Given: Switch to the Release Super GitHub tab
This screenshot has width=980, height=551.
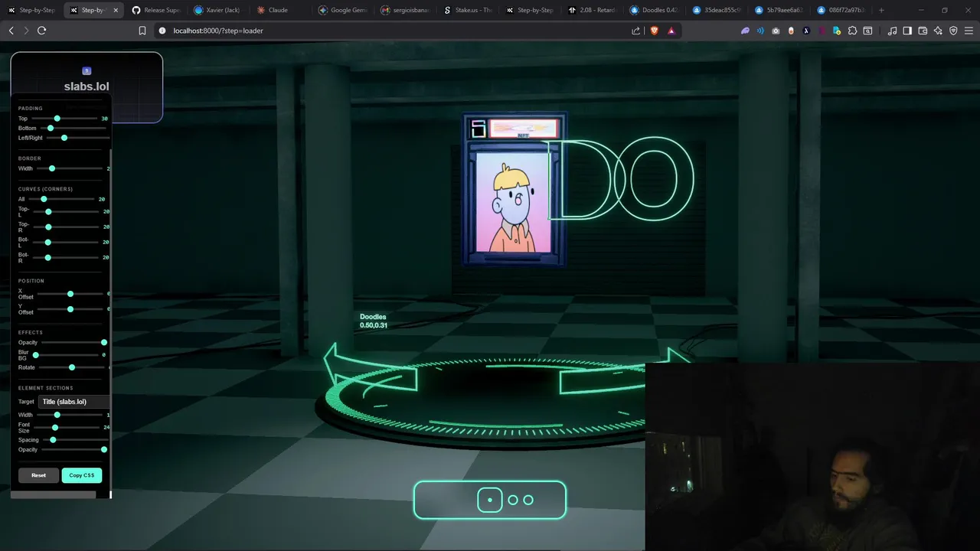Looking at the screenshot, I should [156, 10].
